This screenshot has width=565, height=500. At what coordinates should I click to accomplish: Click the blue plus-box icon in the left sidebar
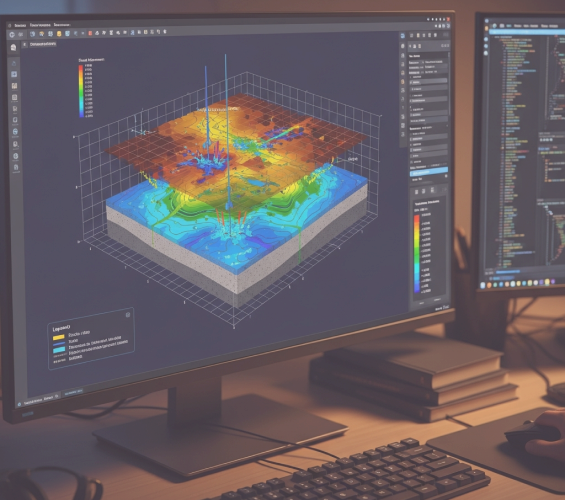point(14,74)
